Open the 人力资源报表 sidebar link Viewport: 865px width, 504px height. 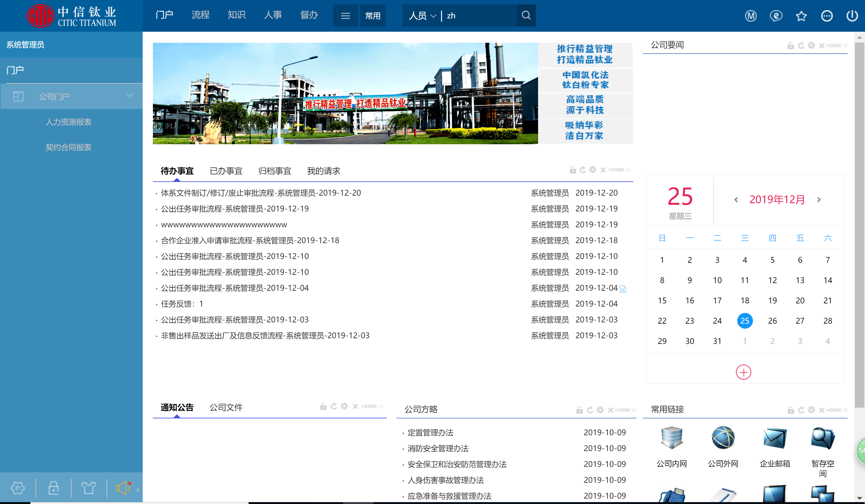point(69,122)
